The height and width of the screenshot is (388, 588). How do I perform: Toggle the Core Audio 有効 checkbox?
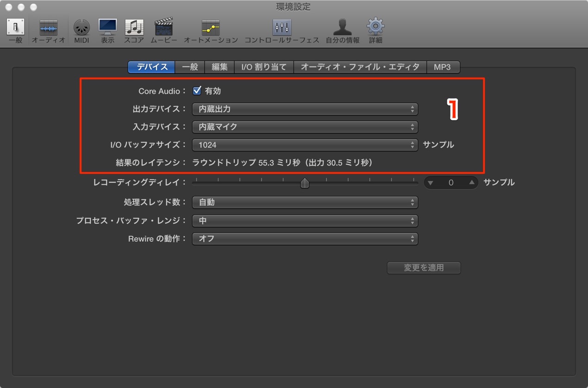pos(197,91)
